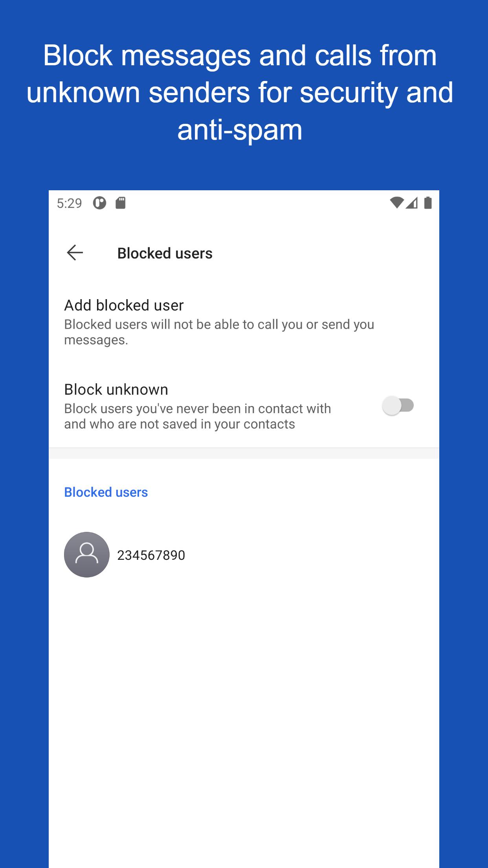
Task: Tap the promo headline about blocking messages
Action: (x=240, y=92)
